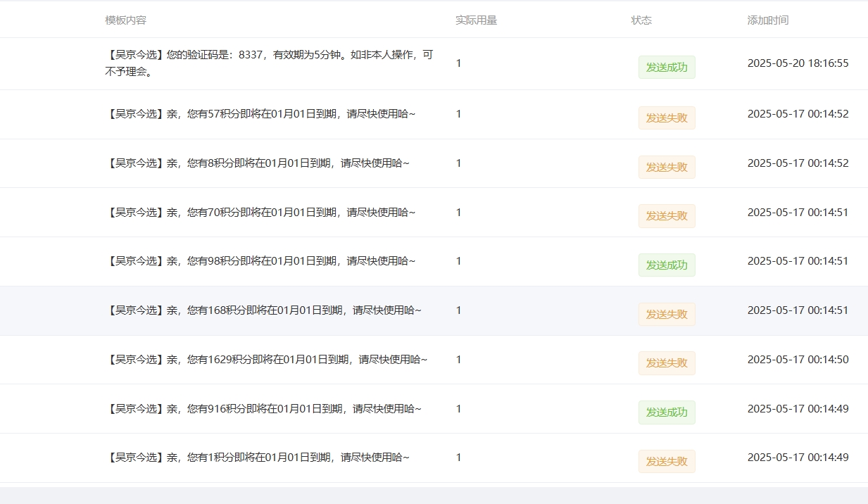Image resolution: width=868 pixels, height=504 pixels.
Task: Select the 168积分 expiry message text
Action: point(263,310)
